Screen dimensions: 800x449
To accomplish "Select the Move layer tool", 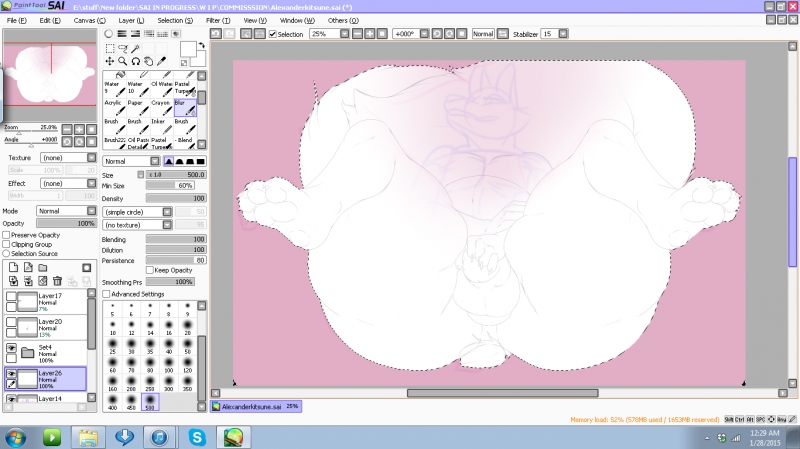I will tap(109, 60).
